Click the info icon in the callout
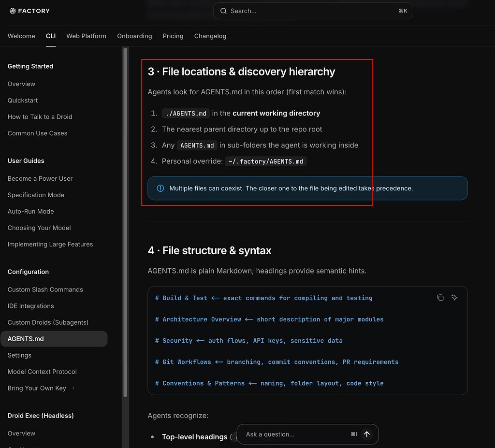Viewport: 495px width, 448px height. [160, 188]
